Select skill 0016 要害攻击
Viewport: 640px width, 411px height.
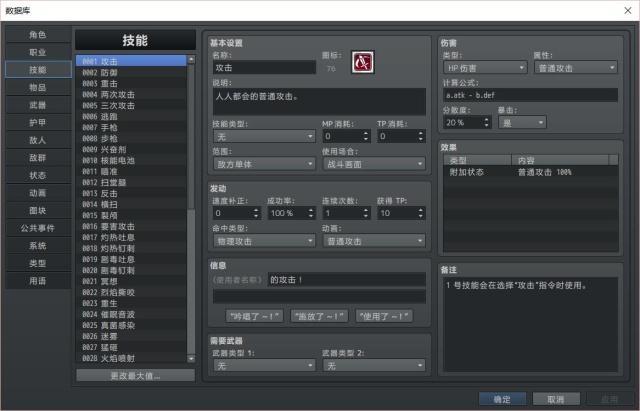coord(131,227)
